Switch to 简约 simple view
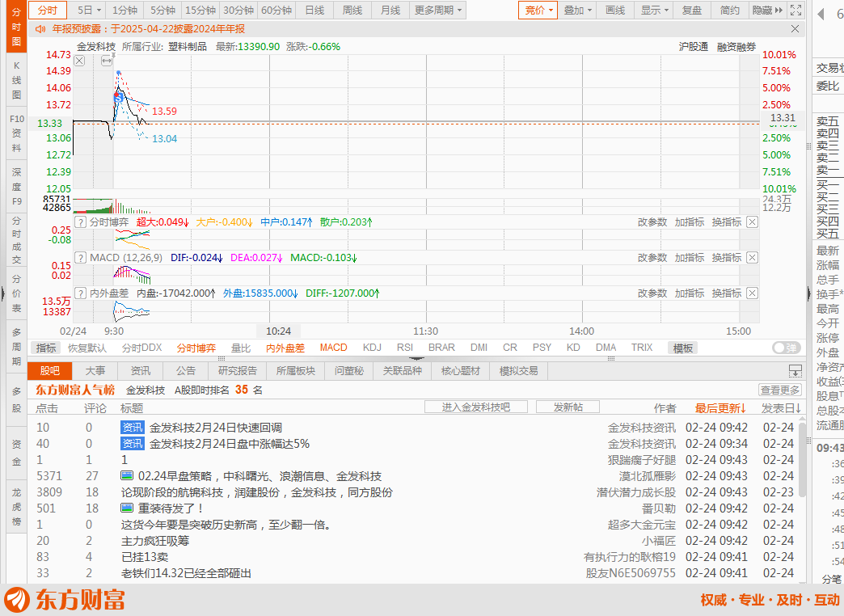The image size is (844, 616). tap(730, 11)
